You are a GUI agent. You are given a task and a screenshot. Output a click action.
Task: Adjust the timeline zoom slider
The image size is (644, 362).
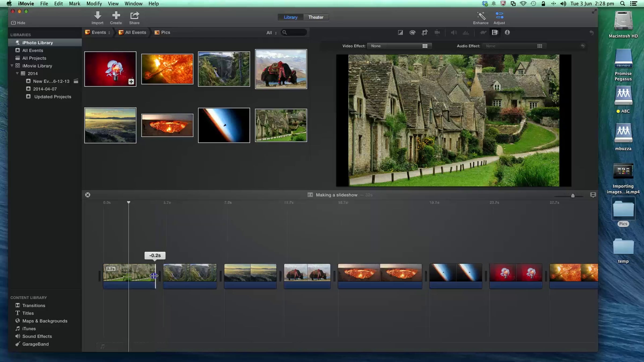(573, 196)
